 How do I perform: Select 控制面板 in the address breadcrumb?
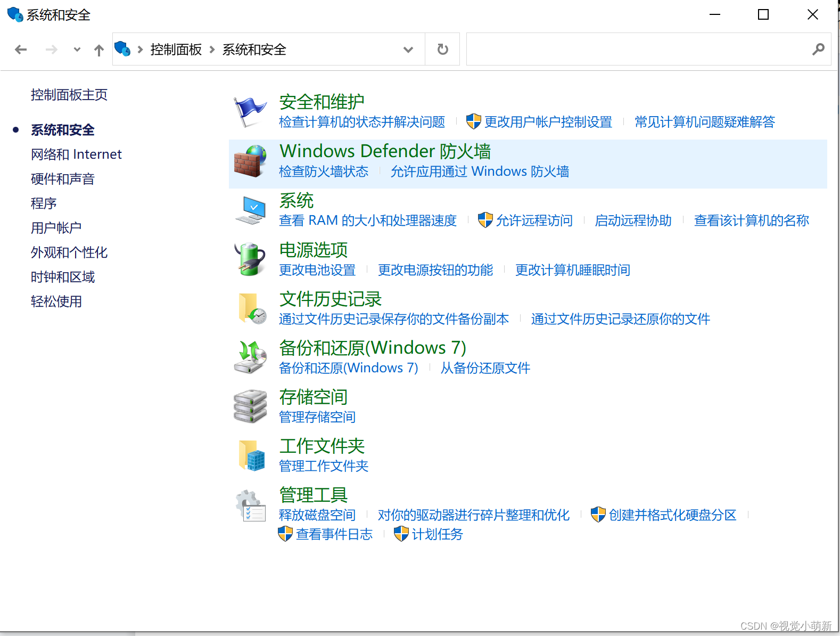[x=176, y=50]
